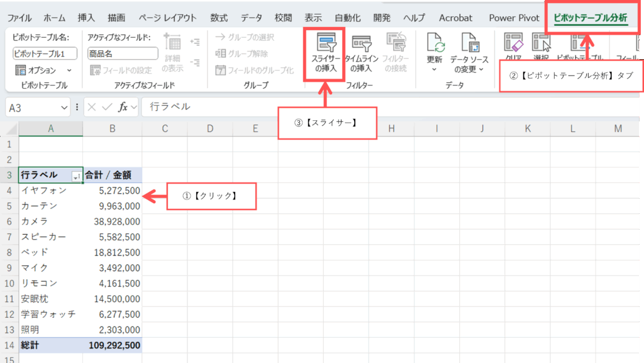Expand the dropdown arrow under 更新
The image size is (644, 363).
pos(434,70)
